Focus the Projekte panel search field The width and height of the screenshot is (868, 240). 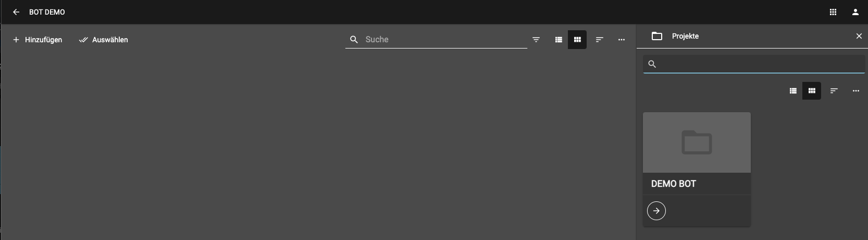754,64
